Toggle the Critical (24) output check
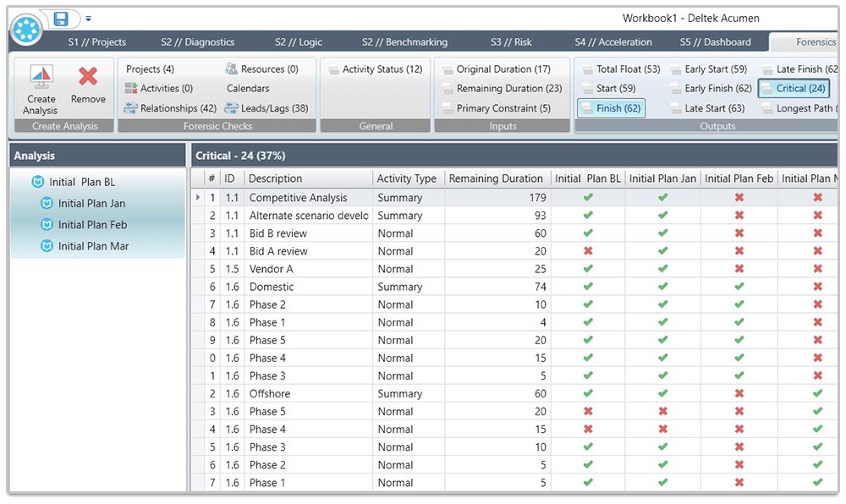Viewport: 846px width, 504px height. coord(794,88)
